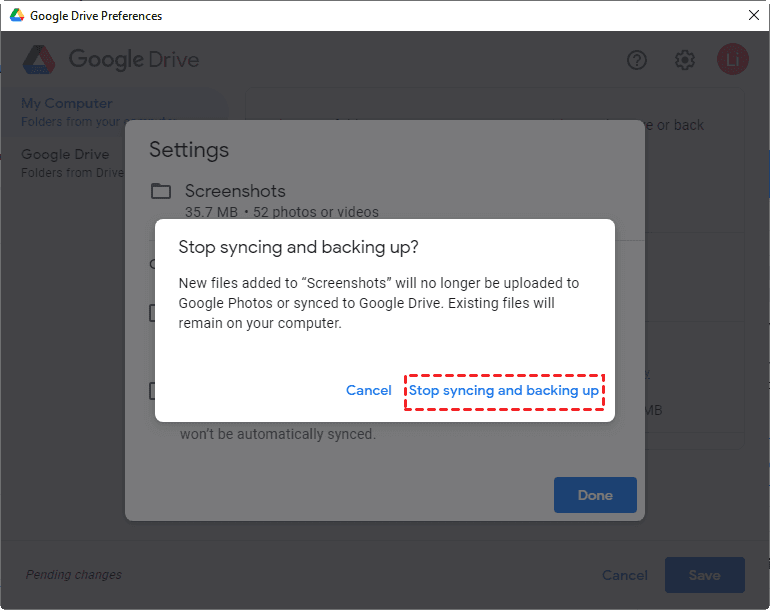Click the Done button in Settings
Image resolution: width=770 pixels, height=610 pixels.
tap(595, 495)
